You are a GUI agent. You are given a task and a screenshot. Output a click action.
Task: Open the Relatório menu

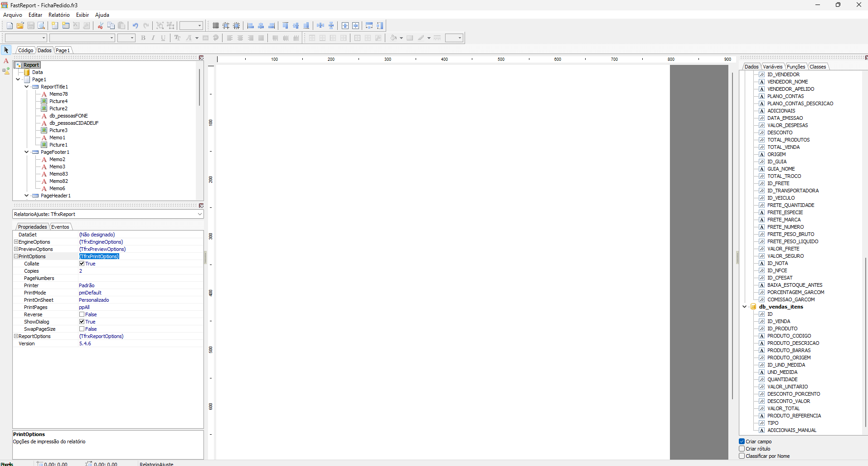coord(59,15)
